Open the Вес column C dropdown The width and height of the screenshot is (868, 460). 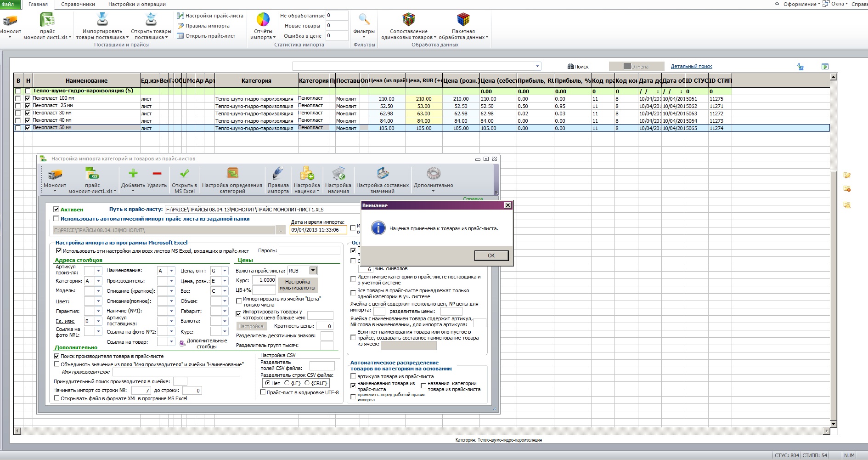[225, 291]
